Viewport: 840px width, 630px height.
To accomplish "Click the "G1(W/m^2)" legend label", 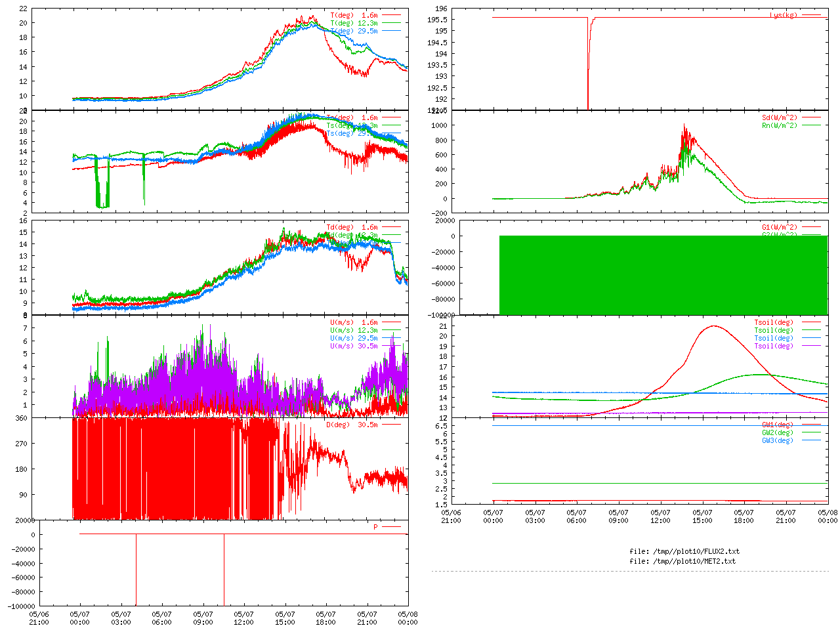I will click(780, 228).
